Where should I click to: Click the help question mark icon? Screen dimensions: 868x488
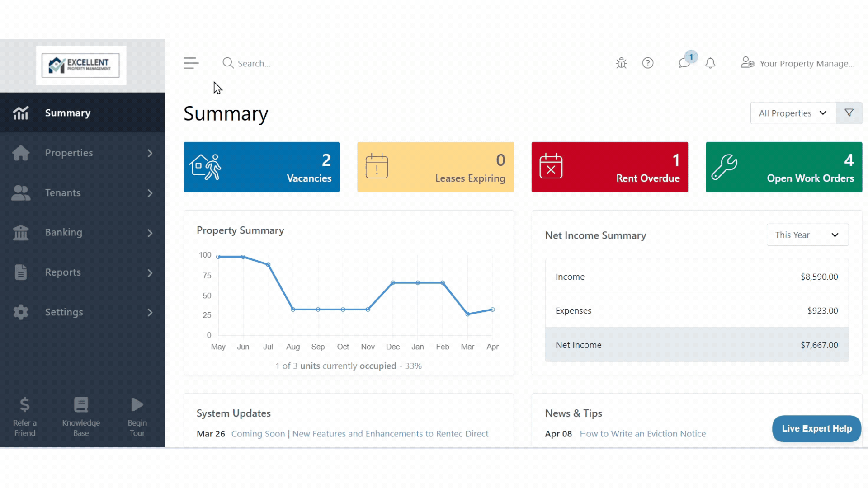pos(648,63)
